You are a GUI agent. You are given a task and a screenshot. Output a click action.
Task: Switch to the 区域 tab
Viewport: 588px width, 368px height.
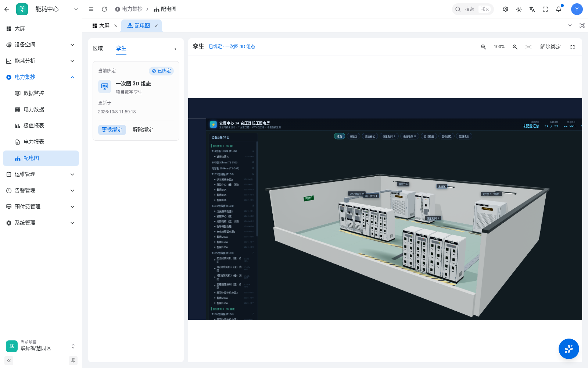98,48
